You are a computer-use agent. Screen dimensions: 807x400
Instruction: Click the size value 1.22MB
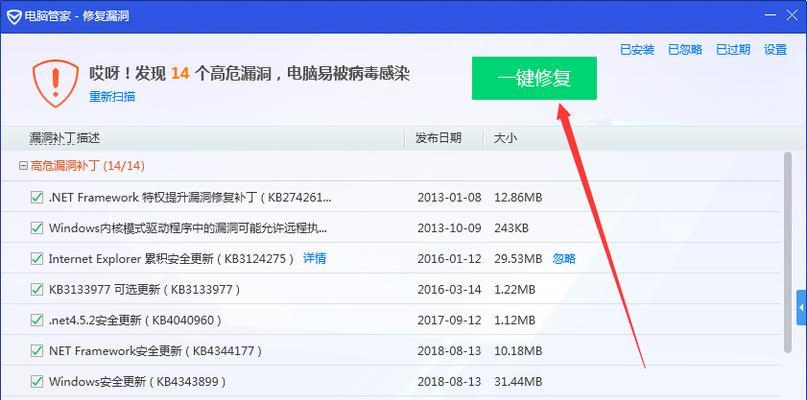tap(515, 289)
